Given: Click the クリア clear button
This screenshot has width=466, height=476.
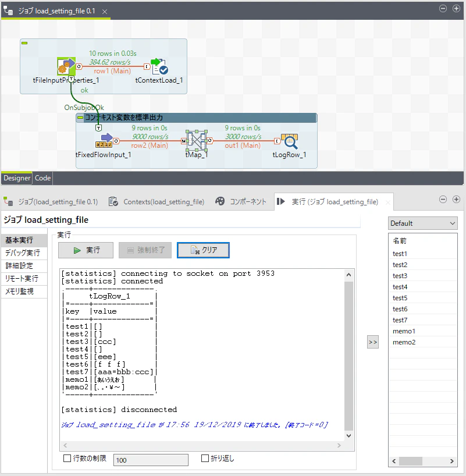Looking at the screenshot, I should coord(203,250).
